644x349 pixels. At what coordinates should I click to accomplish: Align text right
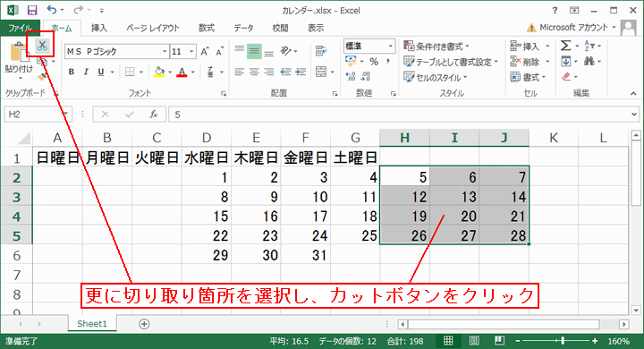[x=269, y=72]
